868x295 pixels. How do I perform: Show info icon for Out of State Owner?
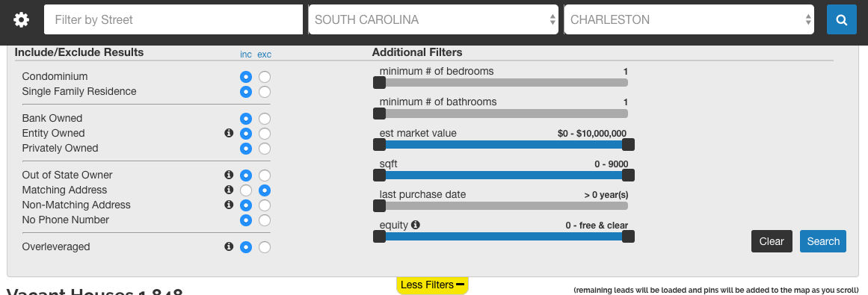click(229, 174)
